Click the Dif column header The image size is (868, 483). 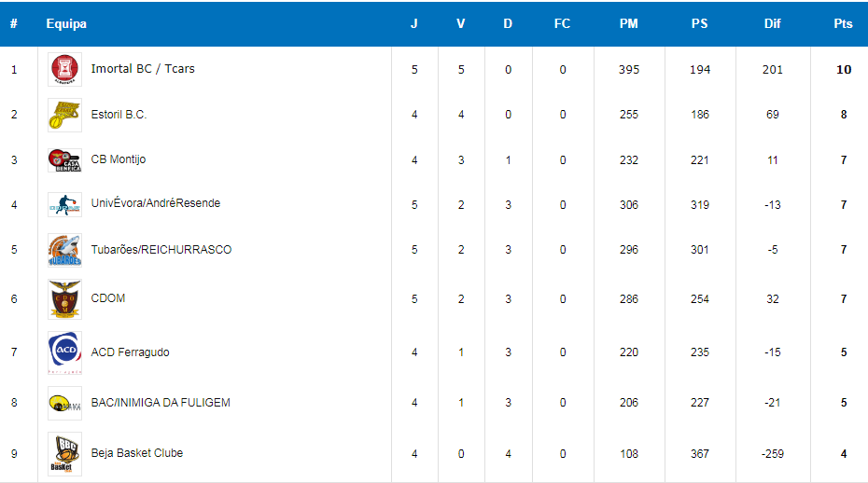pyautogui.click(x=772, y=24)
